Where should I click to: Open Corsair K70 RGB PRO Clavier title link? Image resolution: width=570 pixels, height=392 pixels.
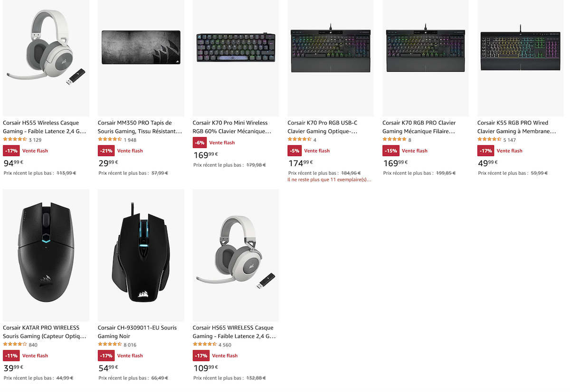419,127
